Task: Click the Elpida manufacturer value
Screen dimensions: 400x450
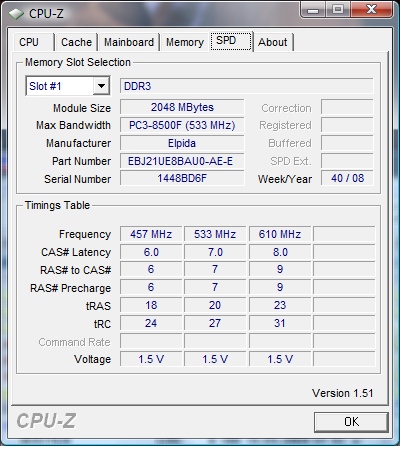Action: 182,143
